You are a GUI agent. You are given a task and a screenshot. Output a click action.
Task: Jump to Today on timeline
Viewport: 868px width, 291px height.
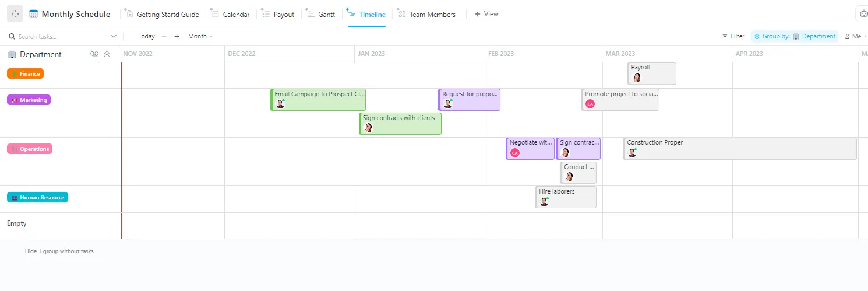pos(146,36)
